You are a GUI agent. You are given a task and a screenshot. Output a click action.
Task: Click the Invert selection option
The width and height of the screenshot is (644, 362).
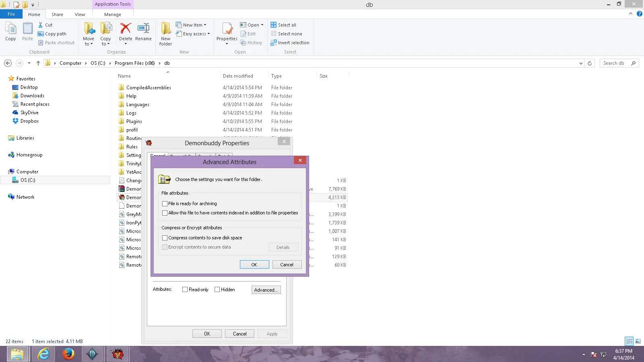pyautogui.click(x=290, y=43)
